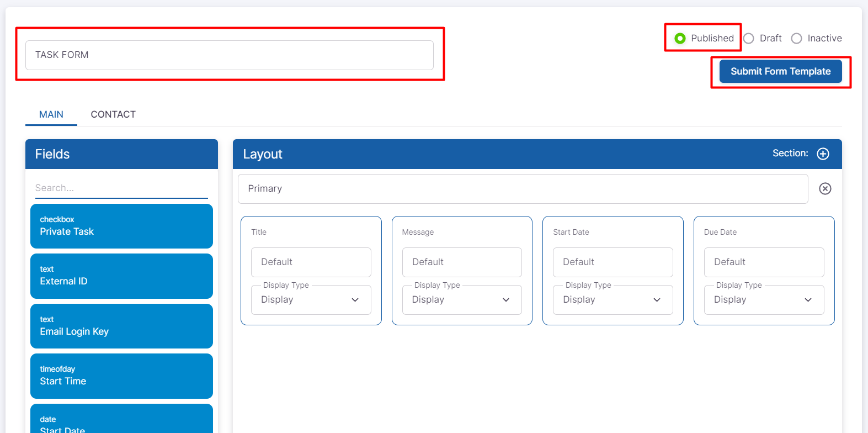Click Submit Form Template button
The image size is (868, 433).
pos(780,71)
